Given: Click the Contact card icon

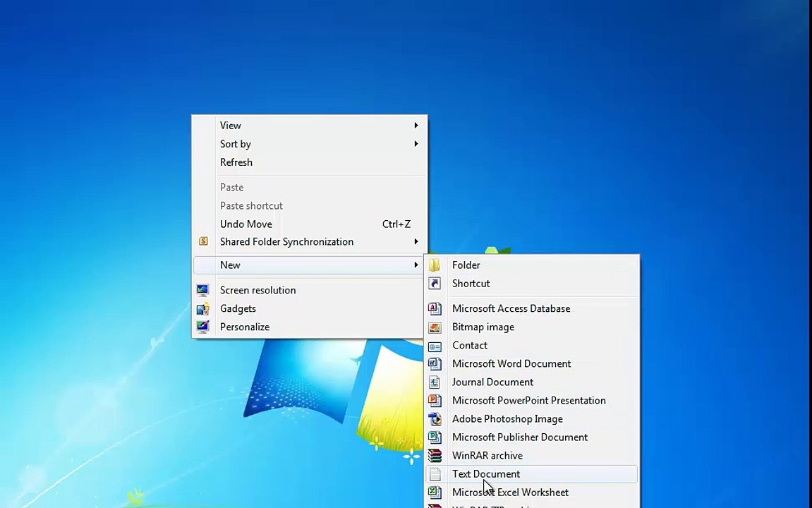Looking at the screenshot, I should (x=435, y=346).
